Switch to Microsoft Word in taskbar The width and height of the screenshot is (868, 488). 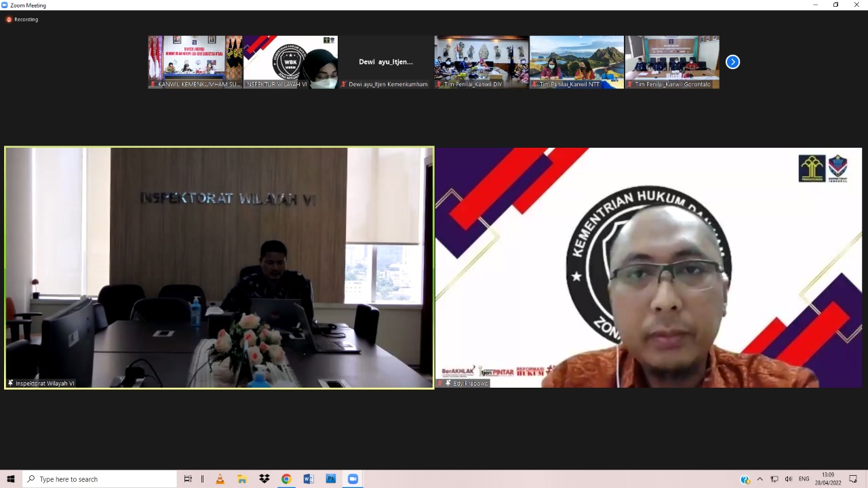(x=309, y=479)
